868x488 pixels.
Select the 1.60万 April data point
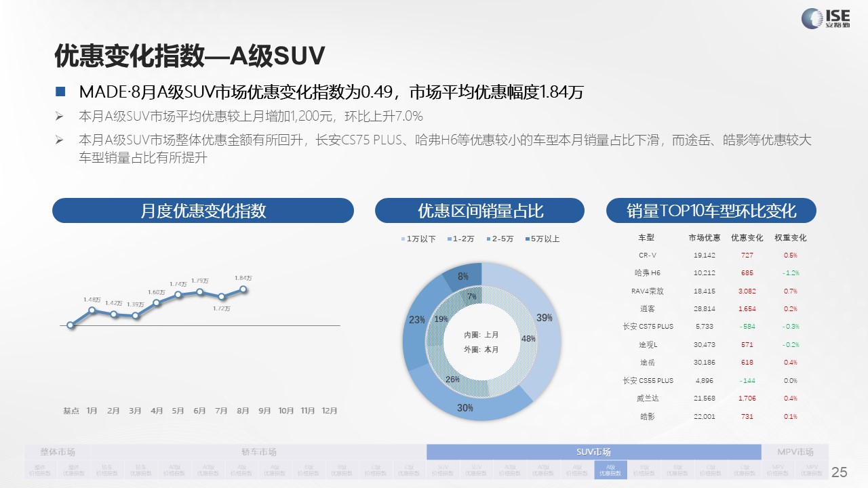tap(157, 303)
